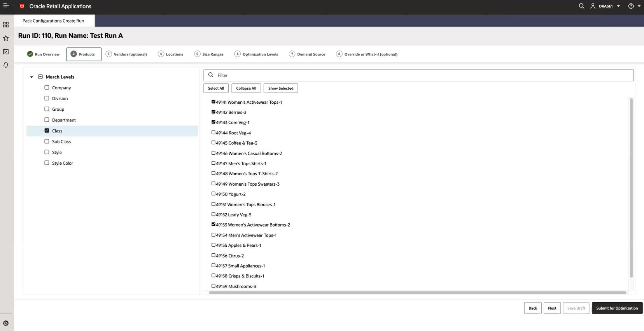
Task: Toggle the Merch Levels tri-state checkbox
Action: point(40,77)
